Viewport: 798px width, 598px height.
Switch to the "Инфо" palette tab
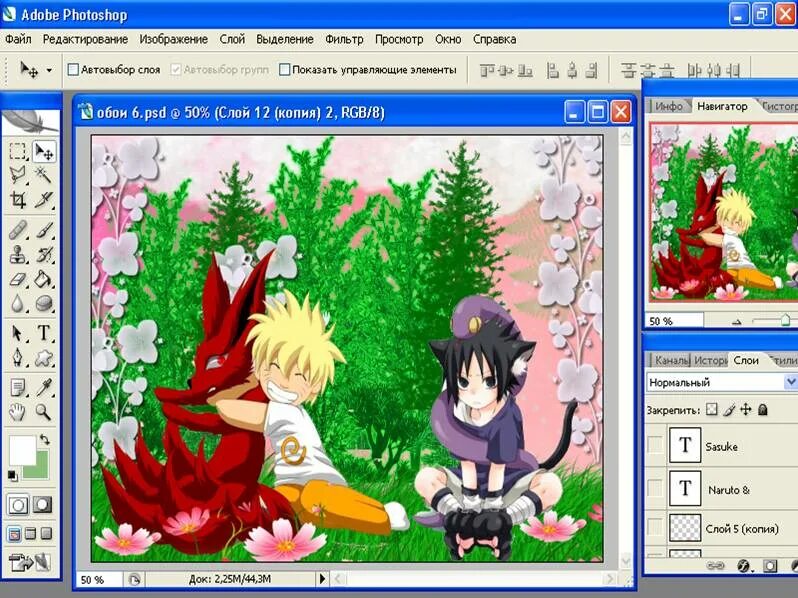click(x=669, y=106)
